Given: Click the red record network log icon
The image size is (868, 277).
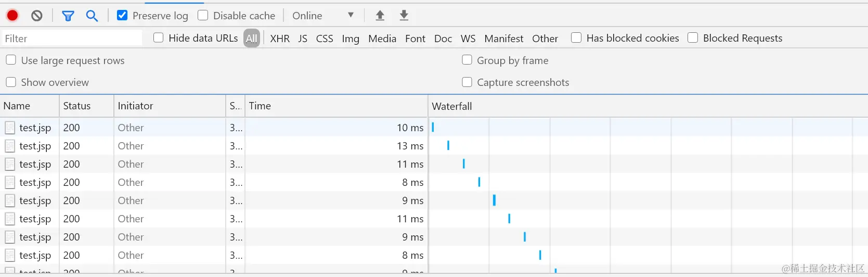Looking at the screenshot, I should 12,16.
